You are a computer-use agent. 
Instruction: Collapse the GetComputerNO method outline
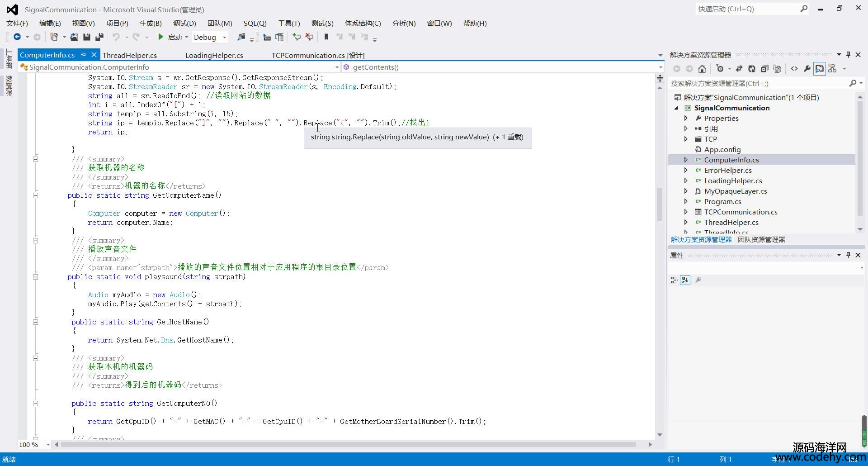35,404
